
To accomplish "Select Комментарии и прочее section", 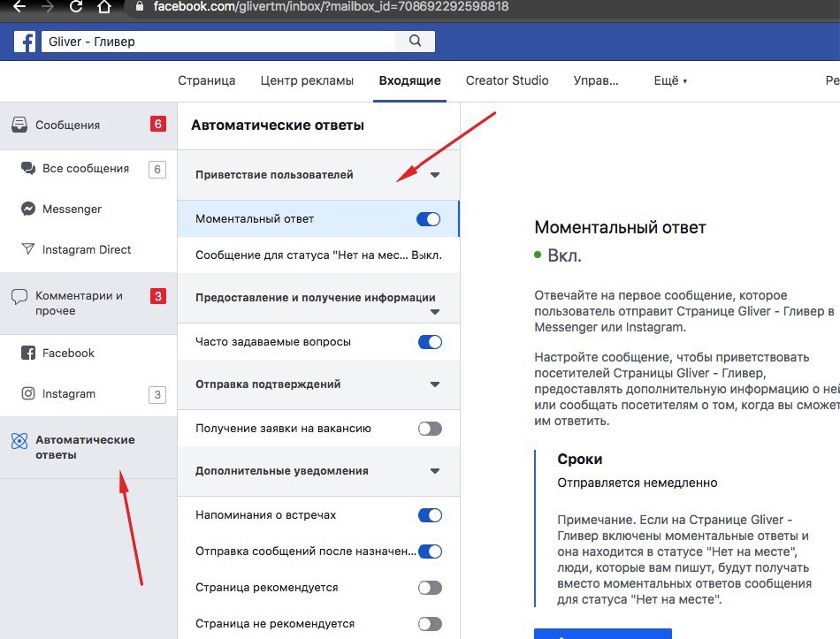I will (x=88, y=303).
